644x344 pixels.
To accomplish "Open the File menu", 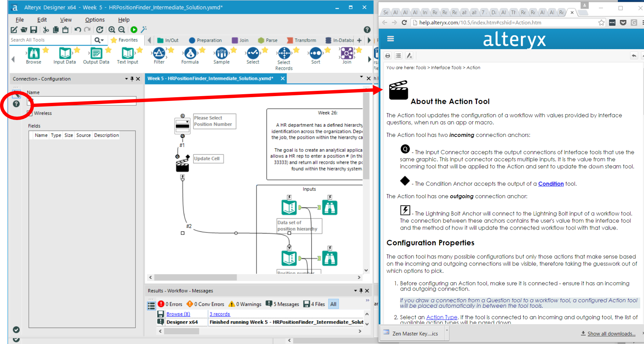I will tap(20, 19).
